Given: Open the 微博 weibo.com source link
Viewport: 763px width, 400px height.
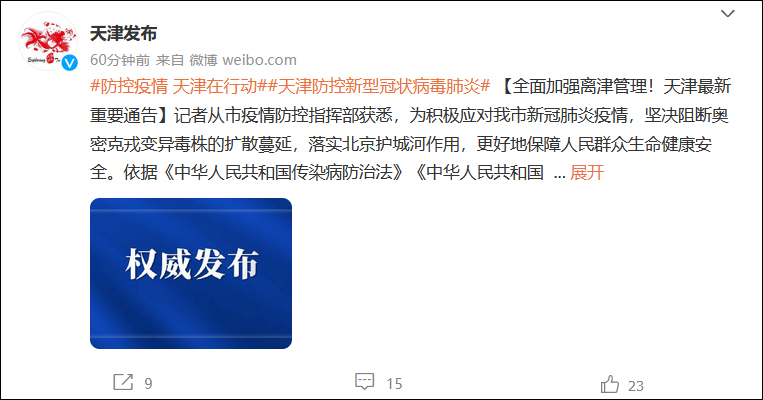Looking at the screenshot, I should click(x=243, y=60).
